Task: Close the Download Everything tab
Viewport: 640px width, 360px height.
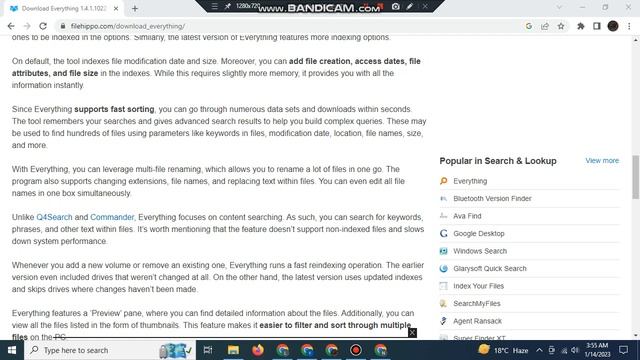Action: click(x=116, y=8)
